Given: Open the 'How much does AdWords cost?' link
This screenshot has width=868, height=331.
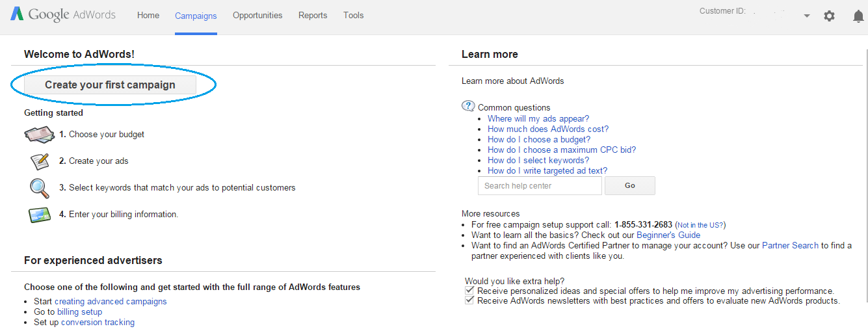Looking at the screenshot, I should click(548, 129).
